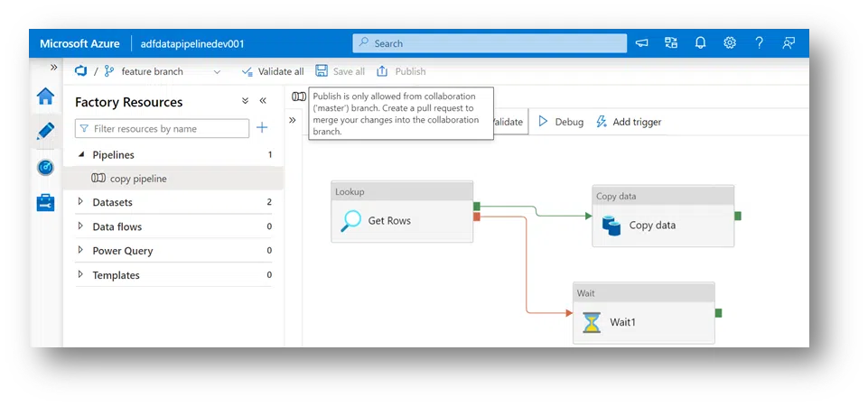Collapse the Pipelines tree section
Viewport: 868px width, 406px height.
click(80, 155)
